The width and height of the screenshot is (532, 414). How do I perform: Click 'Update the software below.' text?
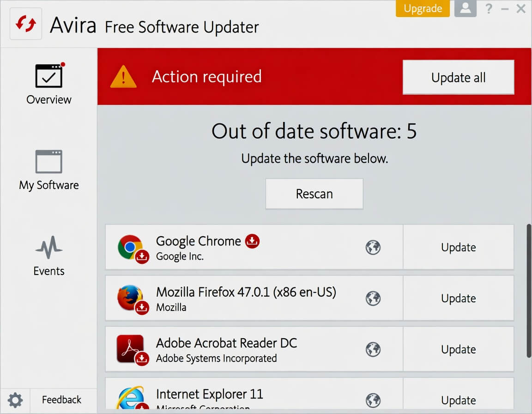click(314, 158)
